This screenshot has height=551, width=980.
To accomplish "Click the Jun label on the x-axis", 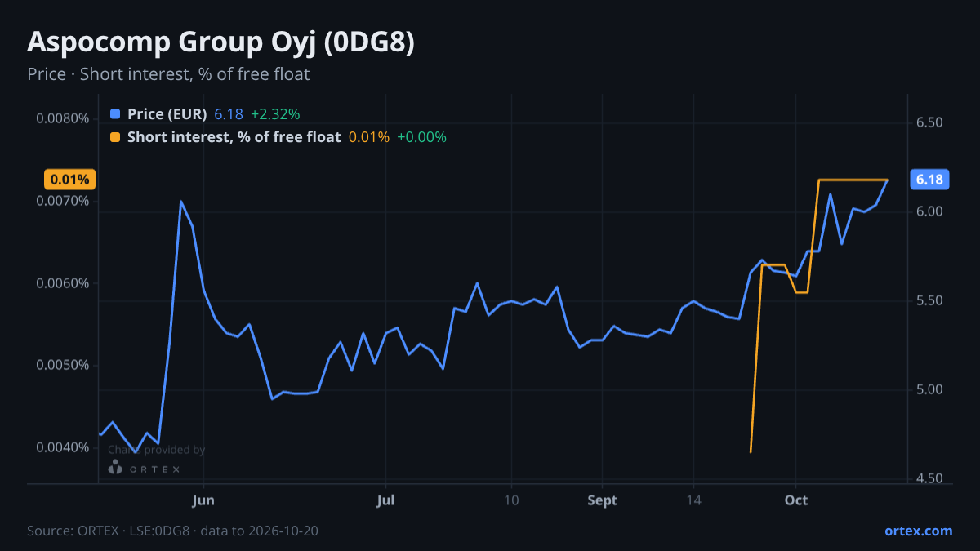I will click(x=203, y=500).
